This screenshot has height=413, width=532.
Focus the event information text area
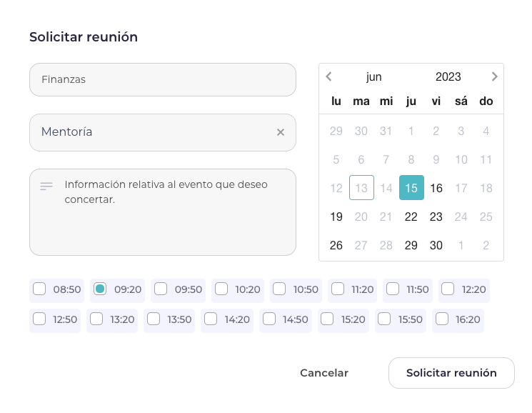[x=163, y=212]
